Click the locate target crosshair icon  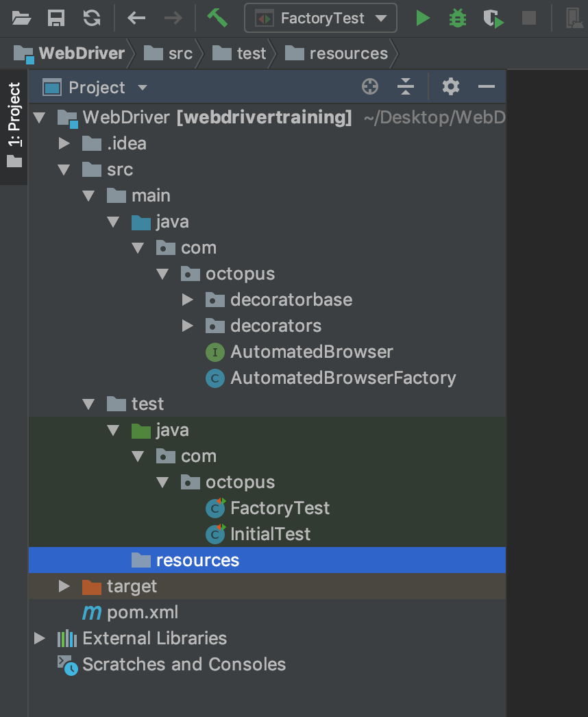370,87
